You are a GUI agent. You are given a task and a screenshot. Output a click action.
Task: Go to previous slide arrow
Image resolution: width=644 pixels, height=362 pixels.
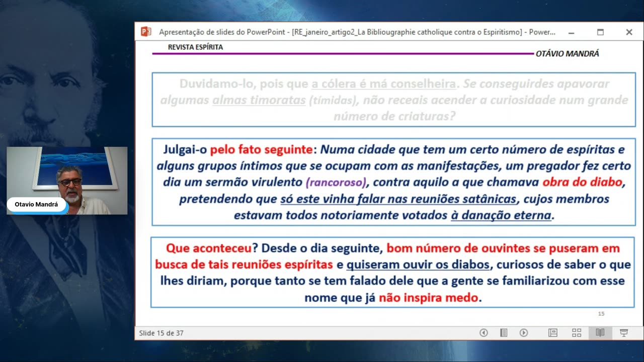tap(484, 333)
